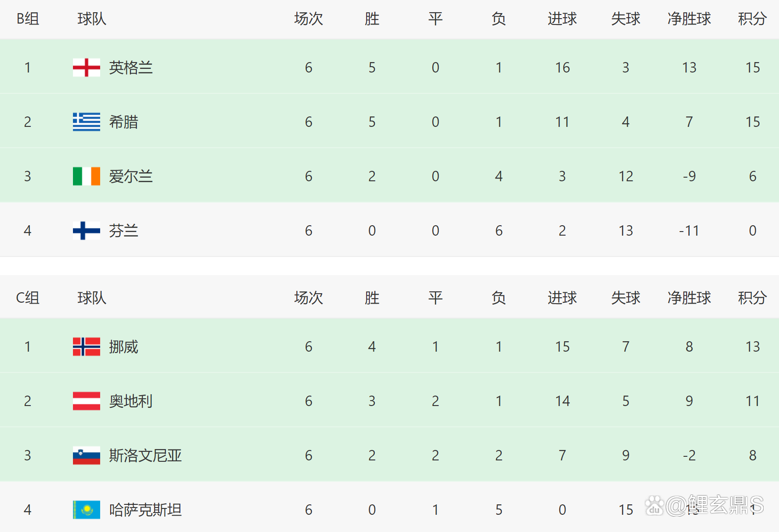Screen dimensions: 779x532
Task: Click 积分 column header in B组 table
Action: 752,19
